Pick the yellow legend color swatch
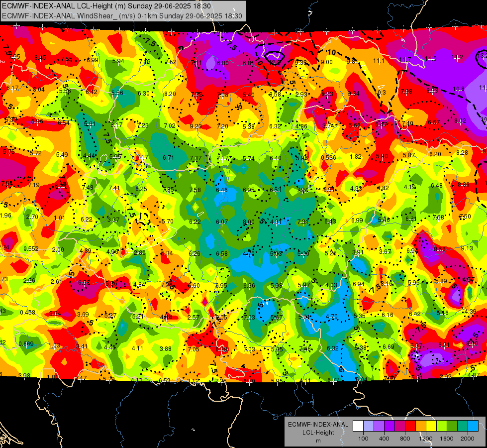The height and width of the screenshot is (448, 487). [x=431, y=426]
